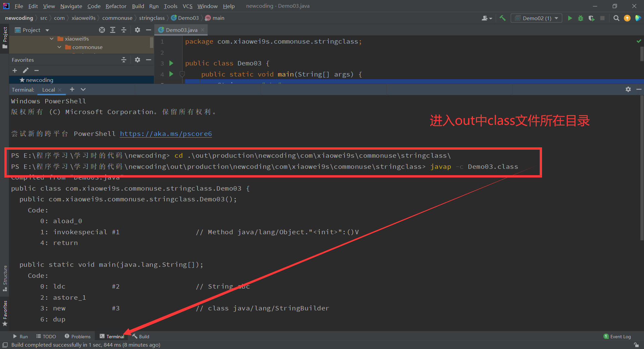The width and height of the screenshot is (644, 349).
Task: Open the Project view dropdown
Action: (47, 30)
